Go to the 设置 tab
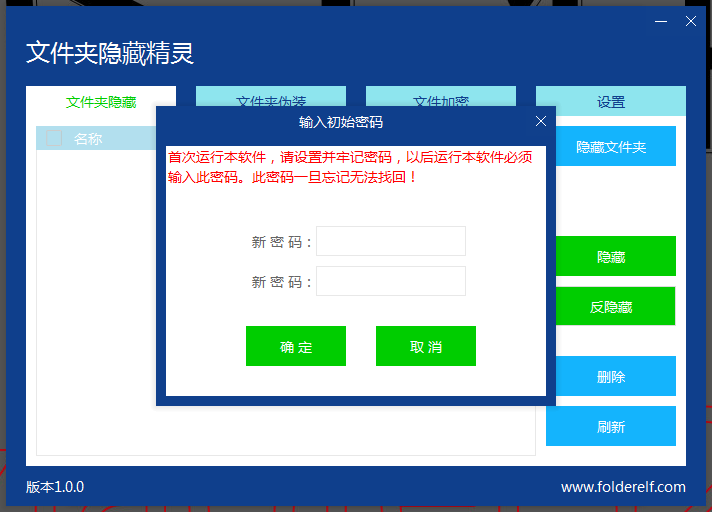The width and height of the screenshot is (712, 512). pos(611,101)
